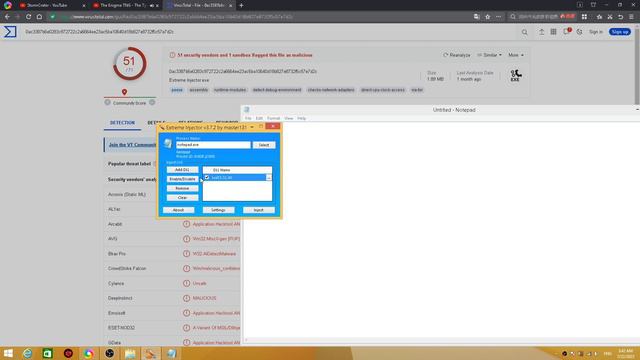Click Sign in on VirusTotal
Viewport: 640px width, 360px height.
pos(596,32)
